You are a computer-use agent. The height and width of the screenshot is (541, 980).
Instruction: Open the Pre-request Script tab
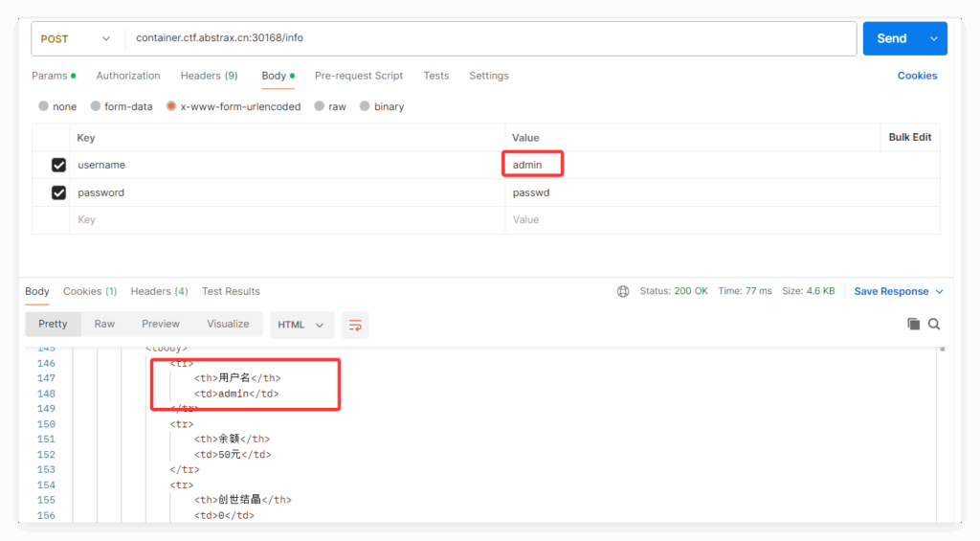click(x=359, y=76)
